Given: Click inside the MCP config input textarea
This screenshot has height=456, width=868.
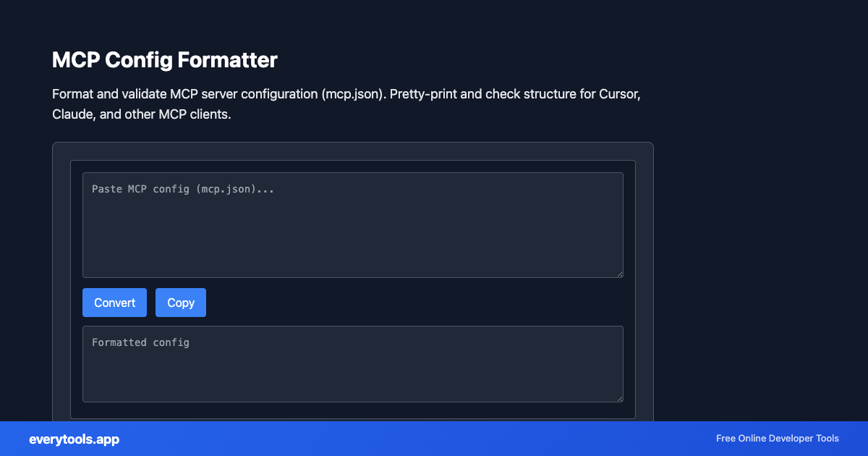Looking at the screenshot, I should point(353,224).
